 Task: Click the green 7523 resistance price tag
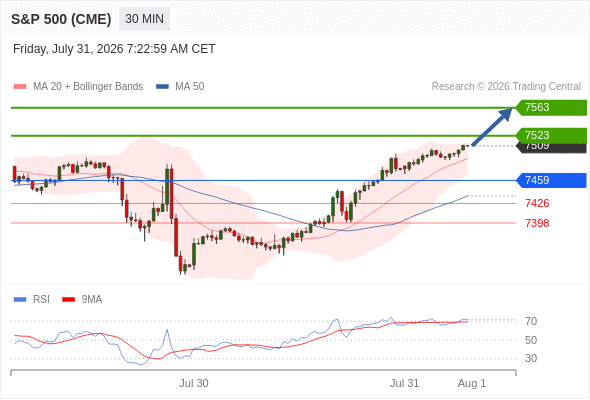tap(551, 135)
